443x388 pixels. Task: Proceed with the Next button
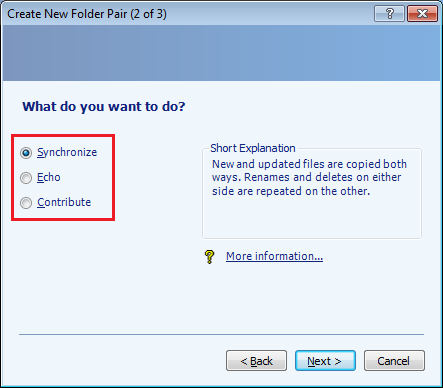(x=325, y=361)
